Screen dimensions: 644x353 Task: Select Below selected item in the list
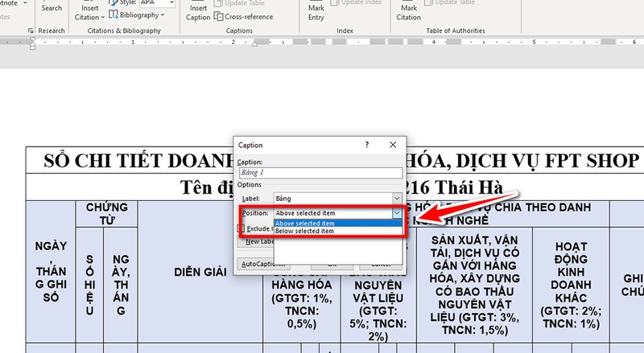click(337, 231)
